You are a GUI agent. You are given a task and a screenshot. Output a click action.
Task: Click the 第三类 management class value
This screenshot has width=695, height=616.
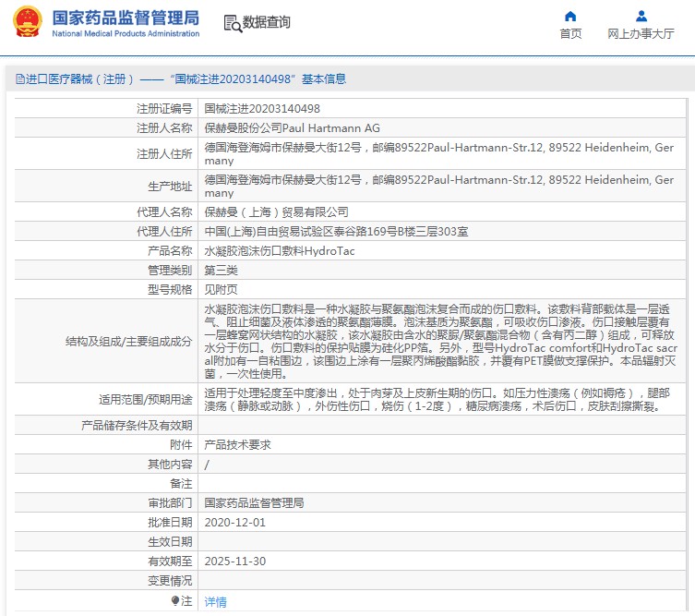click(x=221, y=270)
